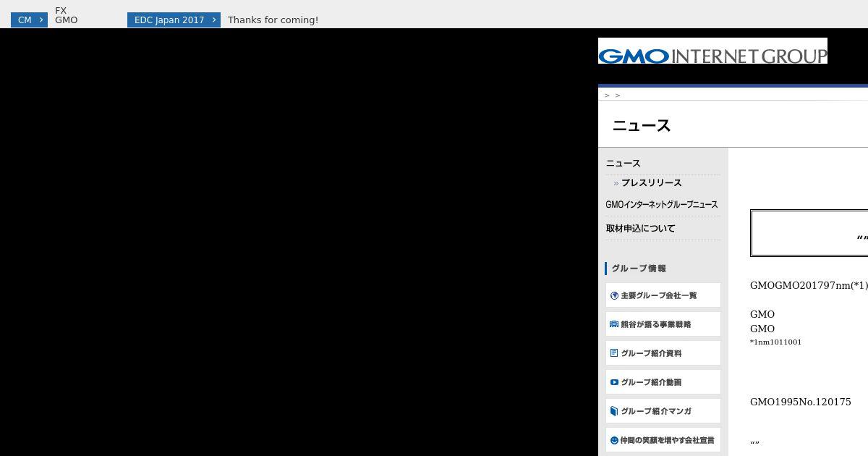This screenshot has height=456, width=868.
Task: Open GMOインターネットグループニュース sidebar item
Action: (x=662, y=205)
